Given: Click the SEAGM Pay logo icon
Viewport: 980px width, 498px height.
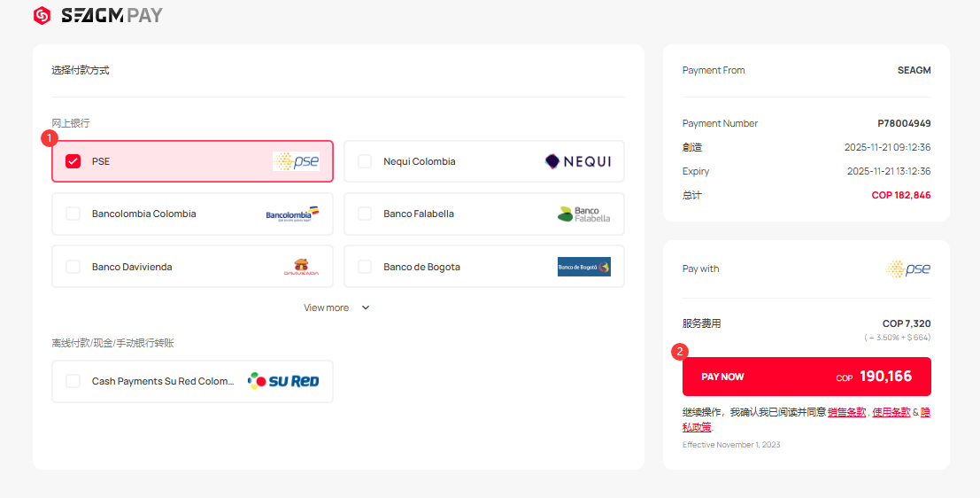Looking at the screenshot, I should click(42, 15).
